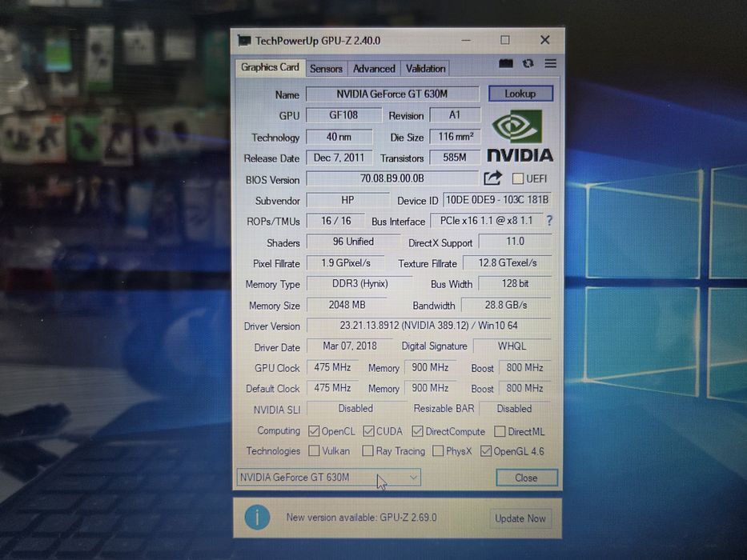Click the GPU Clock row Boost 800 MHz

click(x=524, y=367)
